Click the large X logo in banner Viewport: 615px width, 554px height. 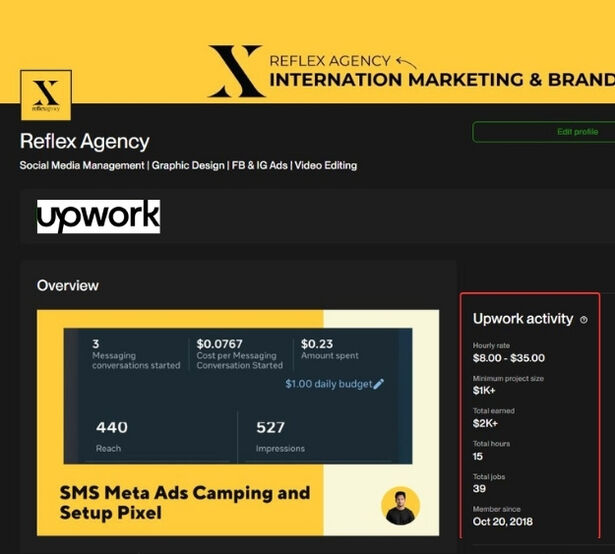click(236, 70)
